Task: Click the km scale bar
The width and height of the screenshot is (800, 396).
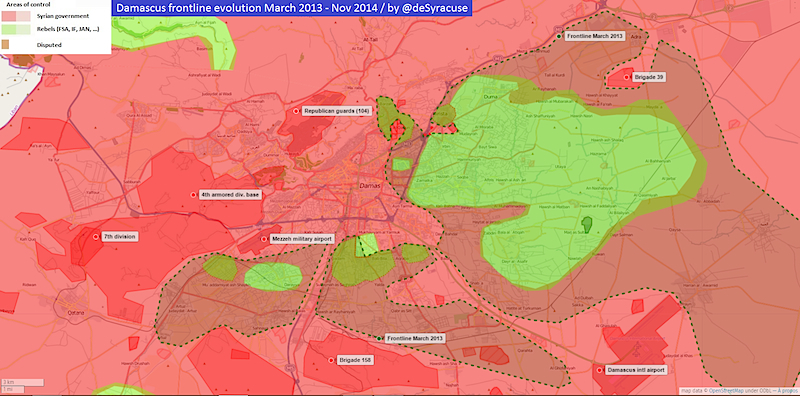Action: (x=22, y=382)
